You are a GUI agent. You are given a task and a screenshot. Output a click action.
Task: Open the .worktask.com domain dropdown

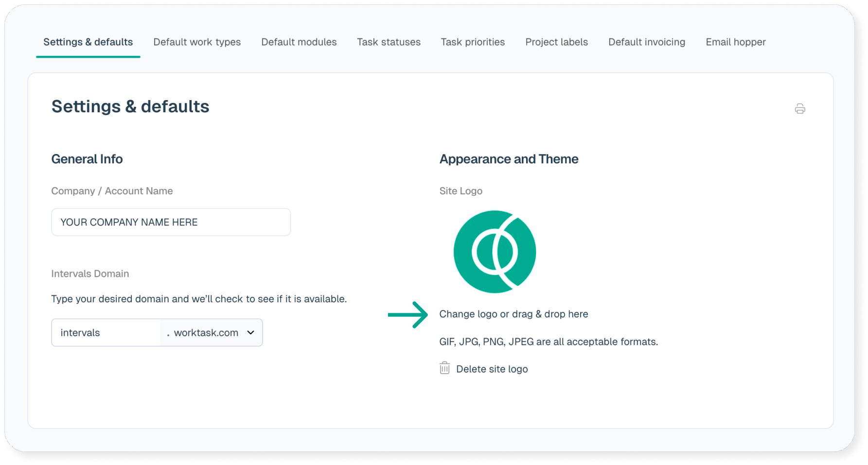211,333
